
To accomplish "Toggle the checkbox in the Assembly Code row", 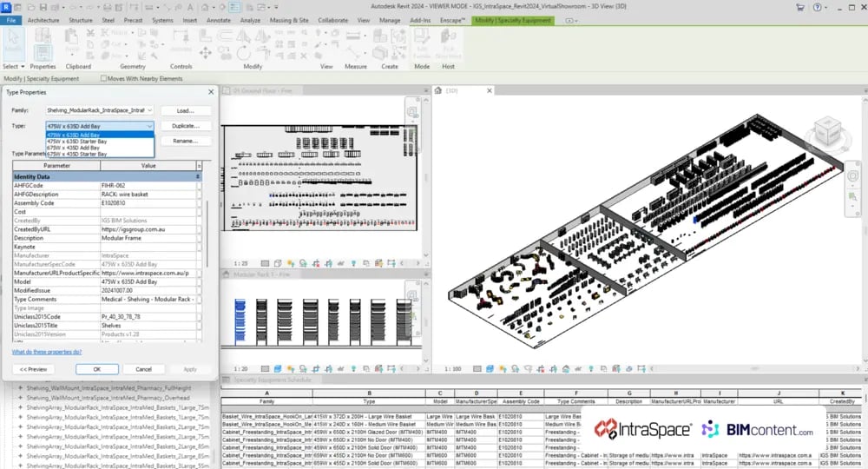I will 200,203.
